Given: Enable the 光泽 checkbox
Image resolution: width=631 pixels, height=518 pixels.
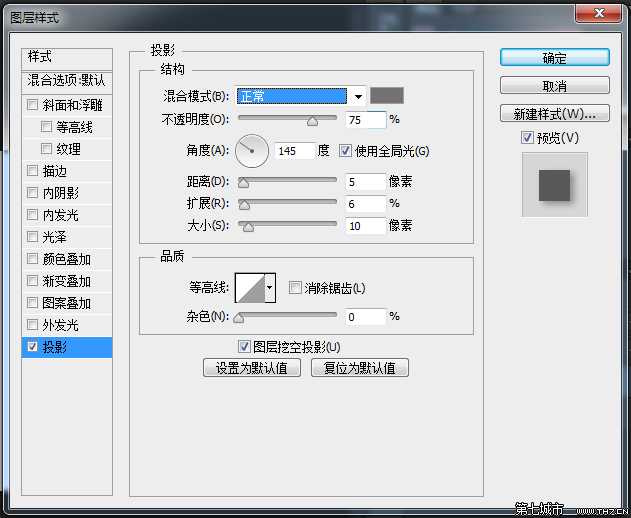Looking at the screenshot, I should 32,237.
